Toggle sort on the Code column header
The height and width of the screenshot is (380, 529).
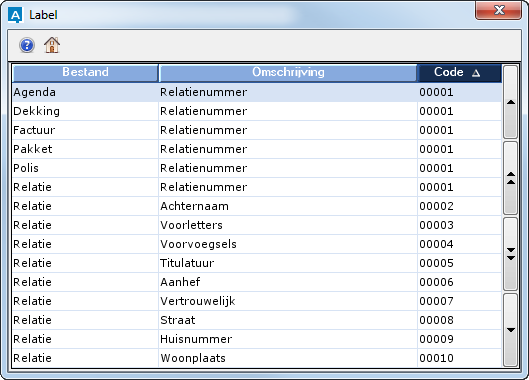point(460,73)
